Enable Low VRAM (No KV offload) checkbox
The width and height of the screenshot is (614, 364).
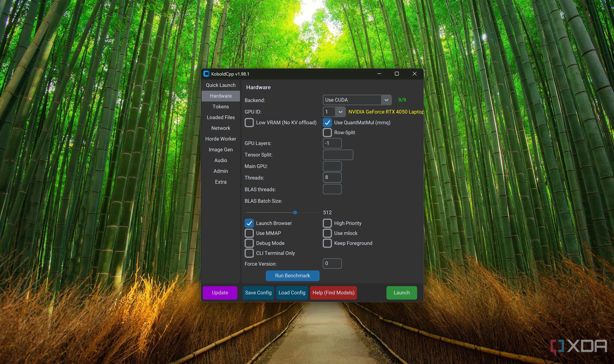(x=249, y=123)
